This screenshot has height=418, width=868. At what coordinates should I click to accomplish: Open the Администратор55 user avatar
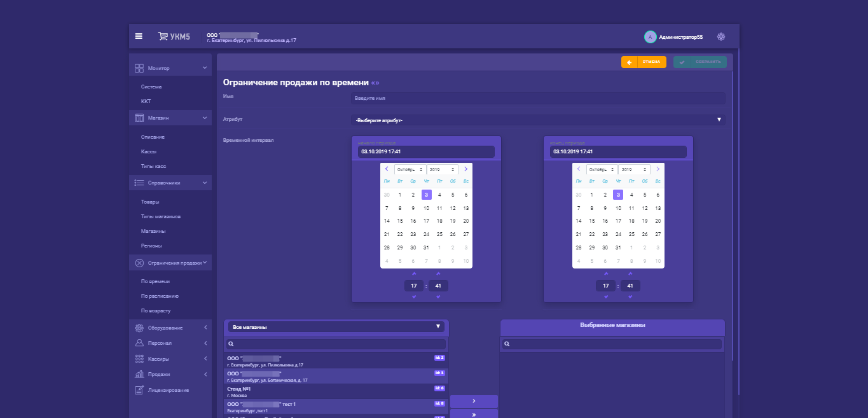click(x=650, y=37)
